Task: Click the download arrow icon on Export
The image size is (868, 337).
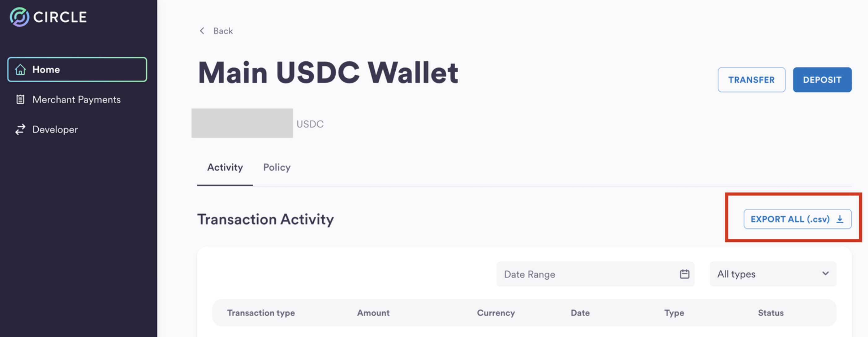Action: point(840,219)
